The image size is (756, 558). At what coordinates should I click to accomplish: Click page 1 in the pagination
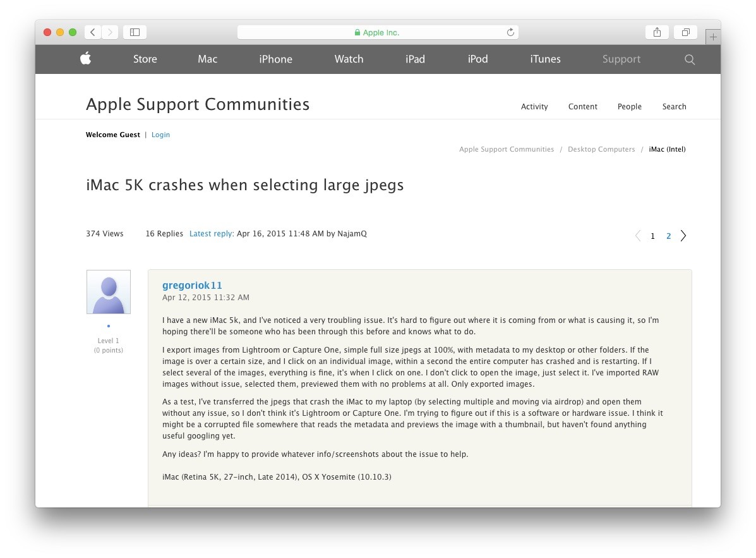pyautogui.click(x=652, y=236)
